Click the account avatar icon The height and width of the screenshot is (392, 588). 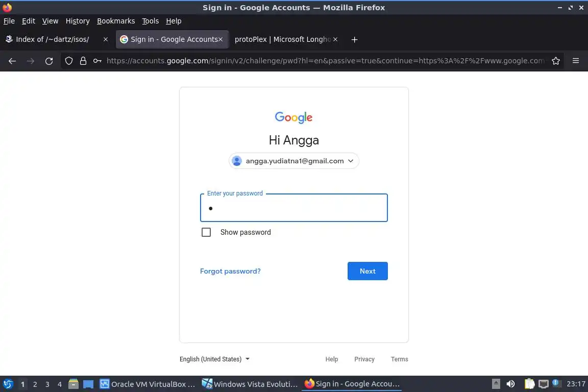tap(237, 161)
